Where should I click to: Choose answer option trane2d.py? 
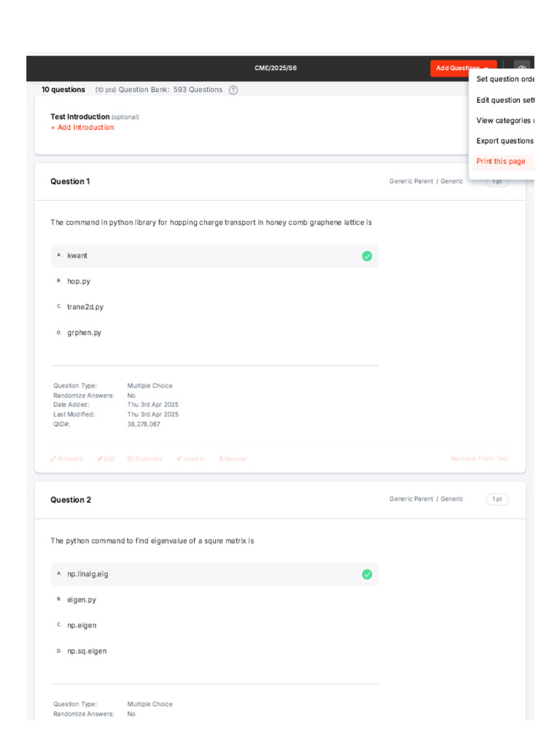(85, 307)
